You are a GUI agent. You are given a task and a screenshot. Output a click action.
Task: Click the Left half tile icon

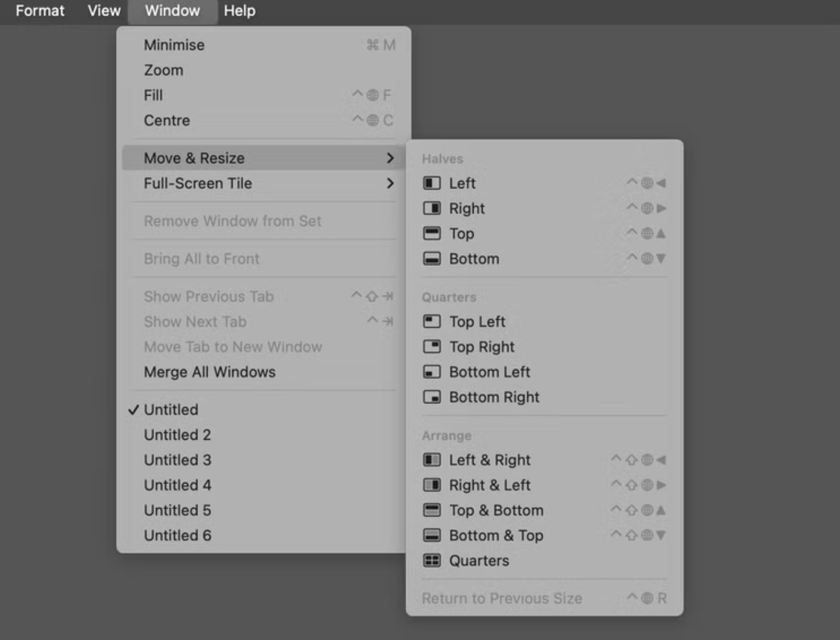[431, 183]
